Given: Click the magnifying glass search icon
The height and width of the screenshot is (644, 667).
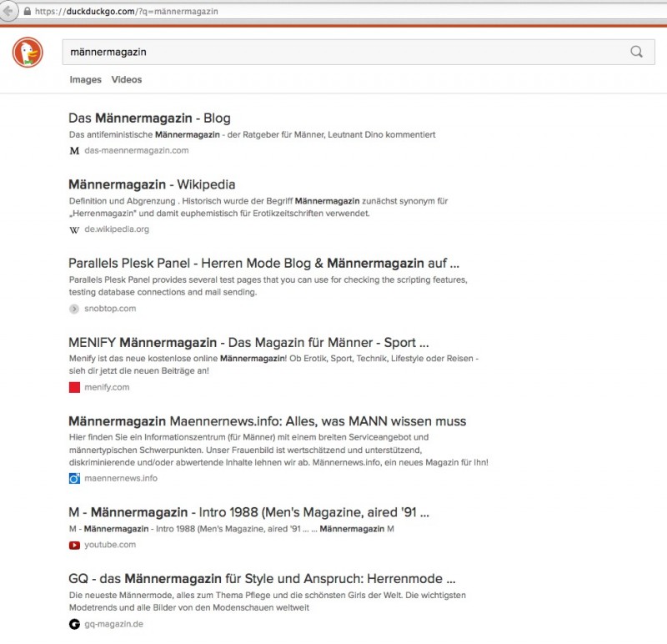Looking at the screenshot, I should click(636, 52).
